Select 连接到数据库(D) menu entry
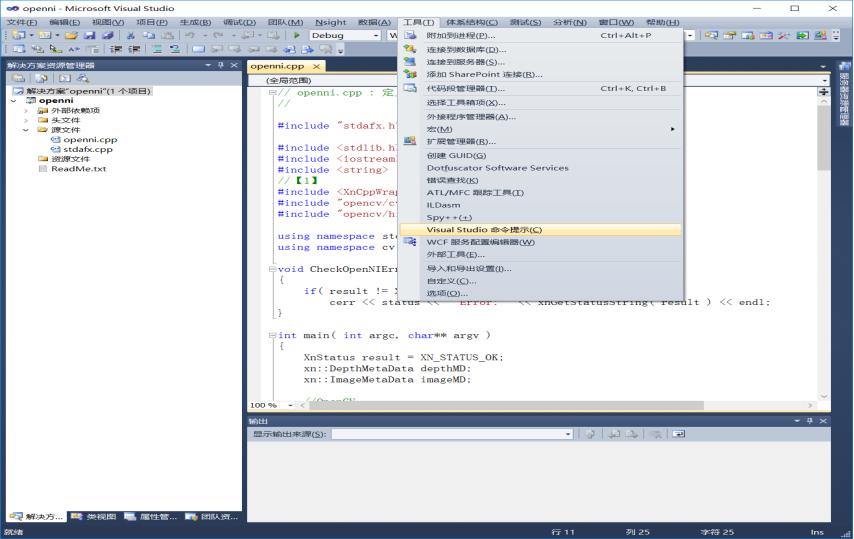 click(540, 50)
